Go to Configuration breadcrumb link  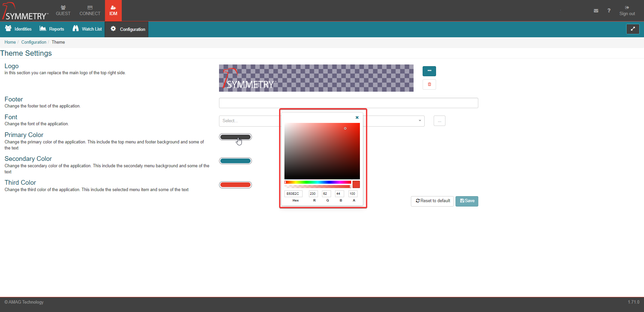pyautogui.click(x=34, y=42)
